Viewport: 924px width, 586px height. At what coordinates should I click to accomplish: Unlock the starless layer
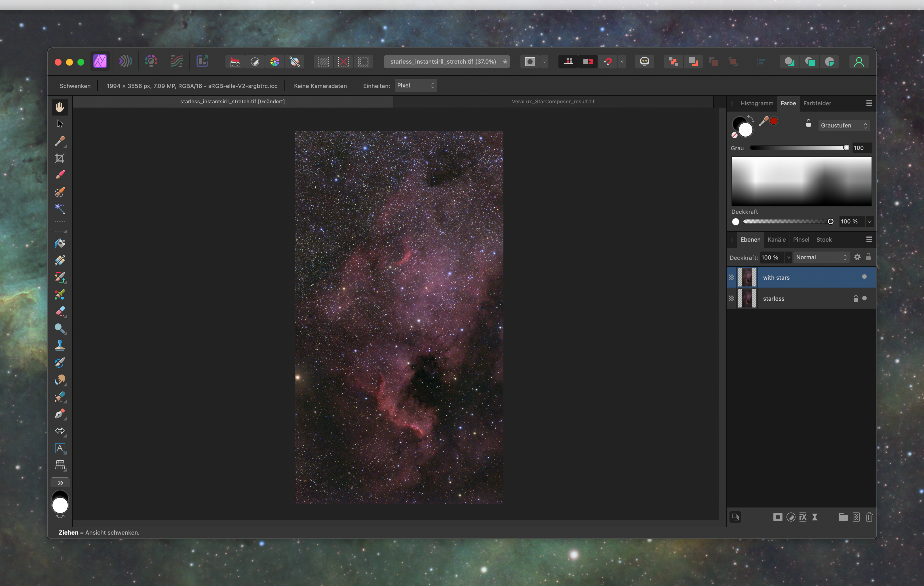(x=856, y=298)
